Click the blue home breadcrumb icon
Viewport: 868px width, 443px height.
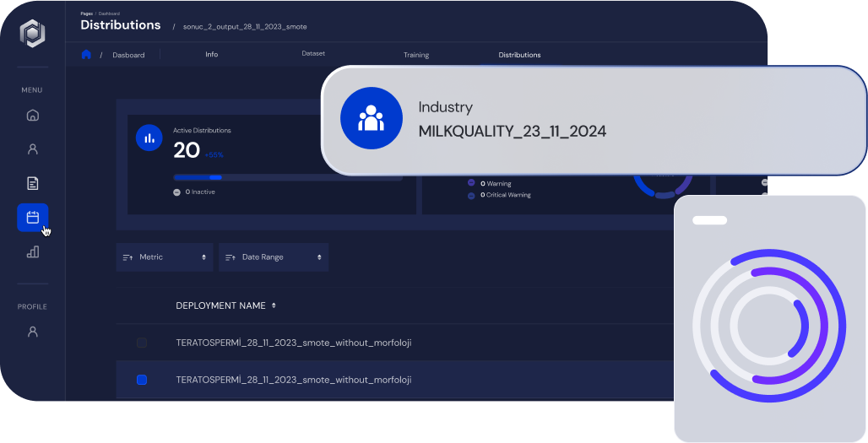[86, 54]
